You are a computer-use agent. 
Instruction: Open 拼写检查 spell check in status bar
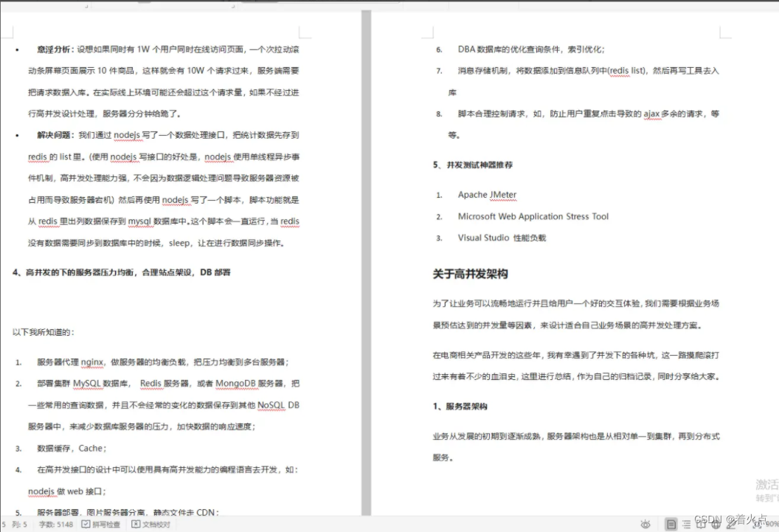[101, 524]
